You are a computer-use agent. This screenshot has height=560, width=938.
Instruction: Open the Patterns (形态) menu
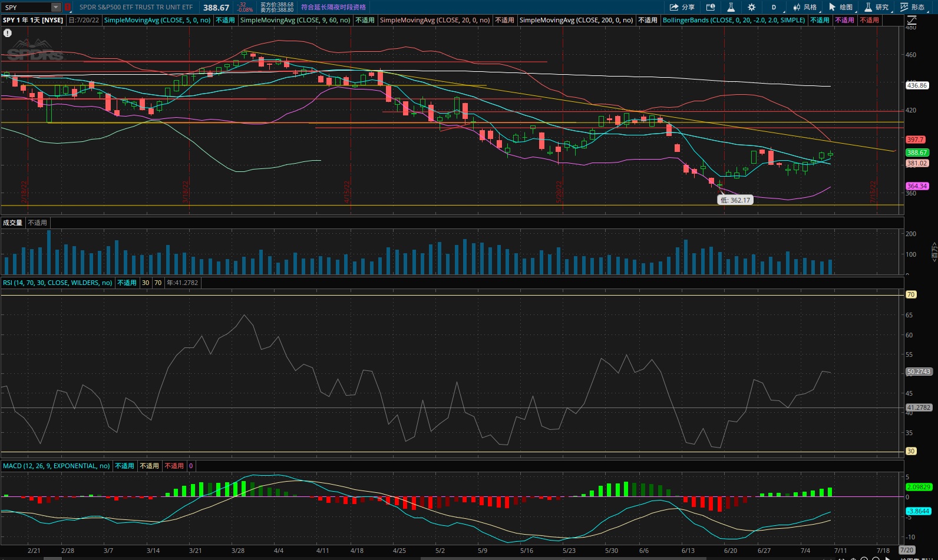pyautogui.click(x=913, y=7)
